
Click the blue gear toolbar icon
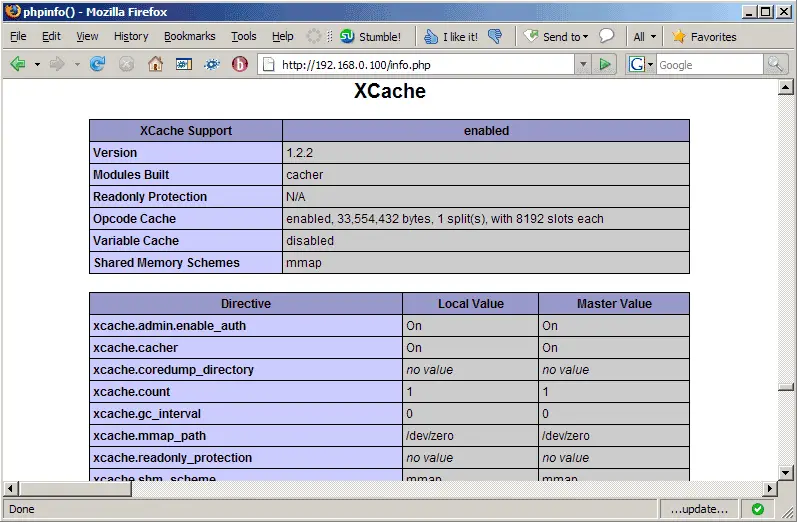pos(212,64)
